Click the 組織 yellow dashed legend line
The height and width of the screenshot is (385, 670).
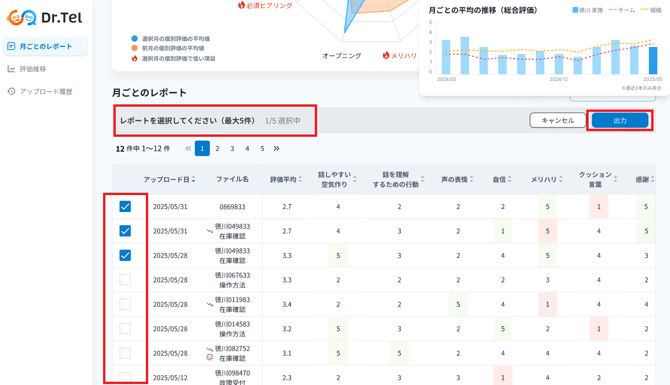click(x=645, y=10)
